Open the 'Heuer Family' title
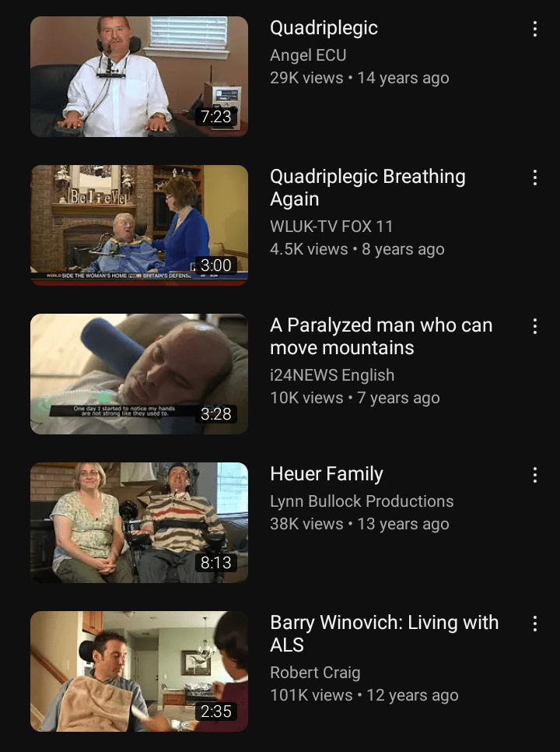Image resolution: width=560 pixels, height=752 pixels. (327, 474)
